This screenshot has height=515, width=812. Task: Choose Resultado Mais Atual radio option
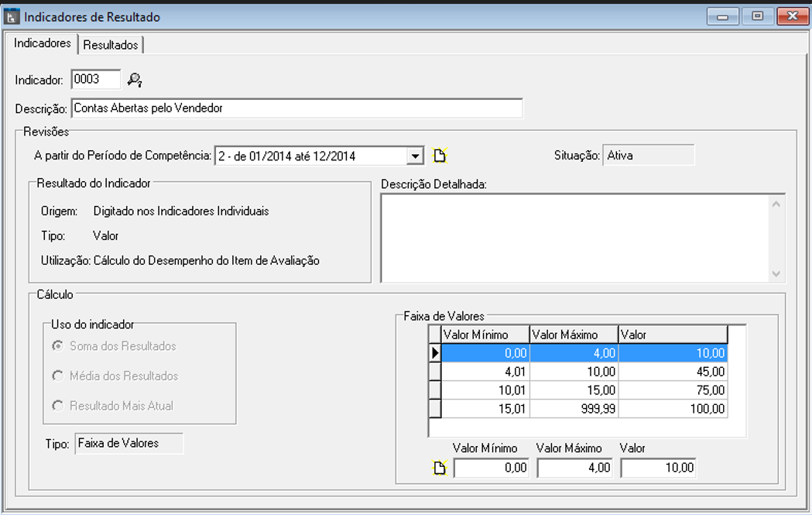(x=57, y=405)
